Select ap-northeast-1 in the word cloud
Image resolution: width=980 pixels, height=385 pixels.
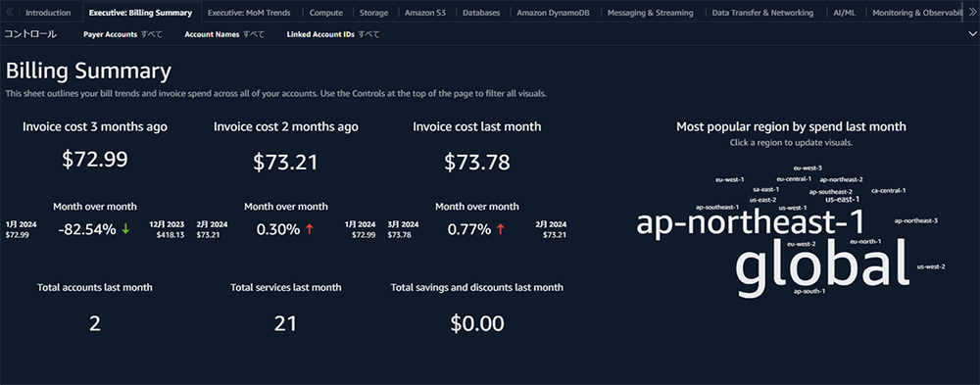(x=750, y=223)
